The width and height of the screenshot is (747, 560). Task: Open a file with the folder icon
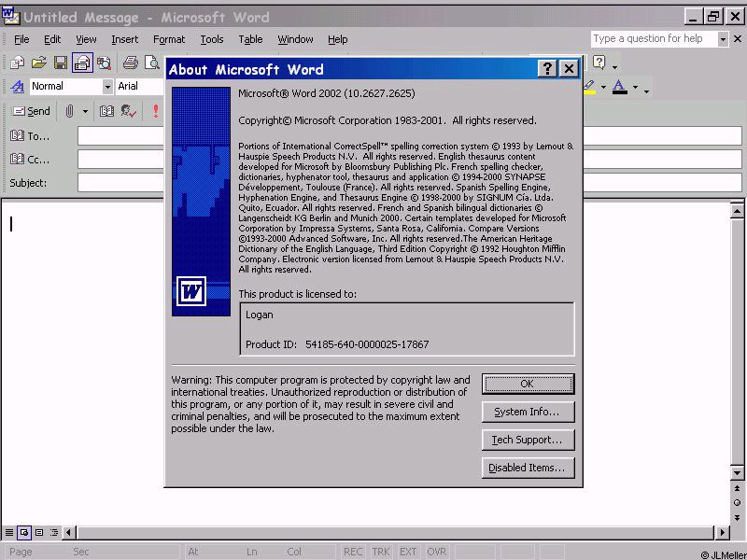tap(39, 63)
